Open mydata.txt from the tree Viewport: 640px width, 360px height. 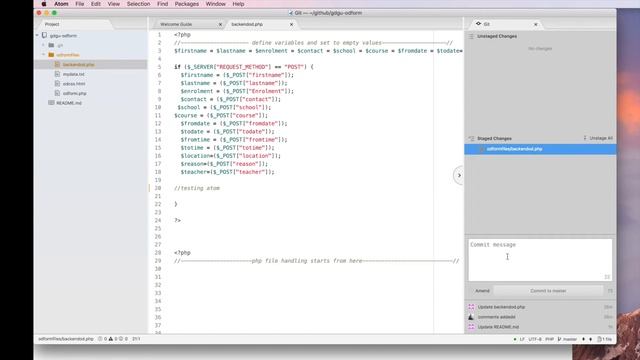(x=73, y=74)
